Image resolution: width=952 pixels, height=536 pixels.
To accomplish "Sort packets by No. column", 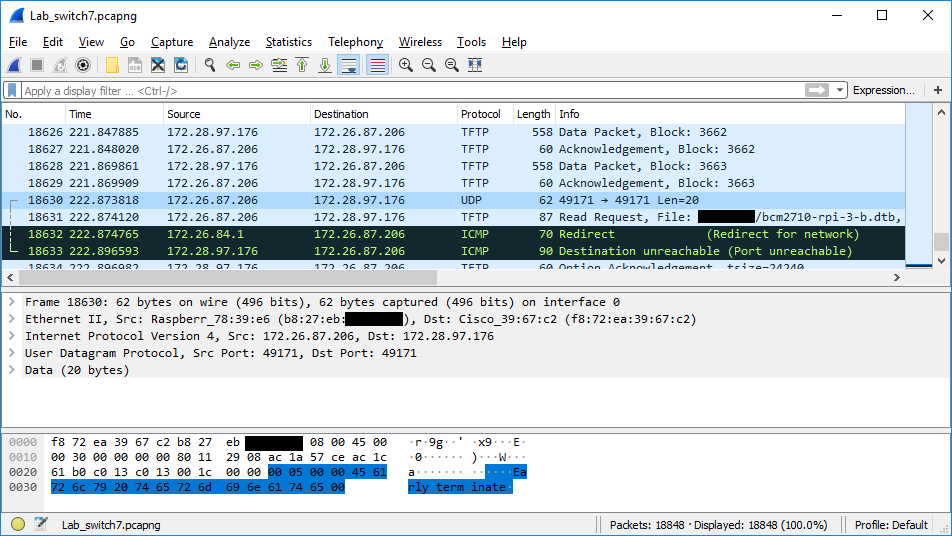I will click(x=33, y=114).
